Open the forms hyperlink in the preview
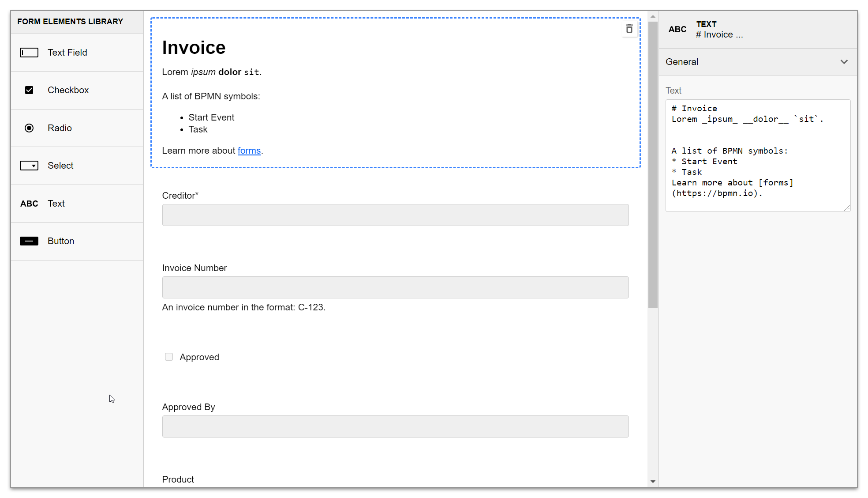The height and width of the screenshot is (498, 868). tap(249, 150)
